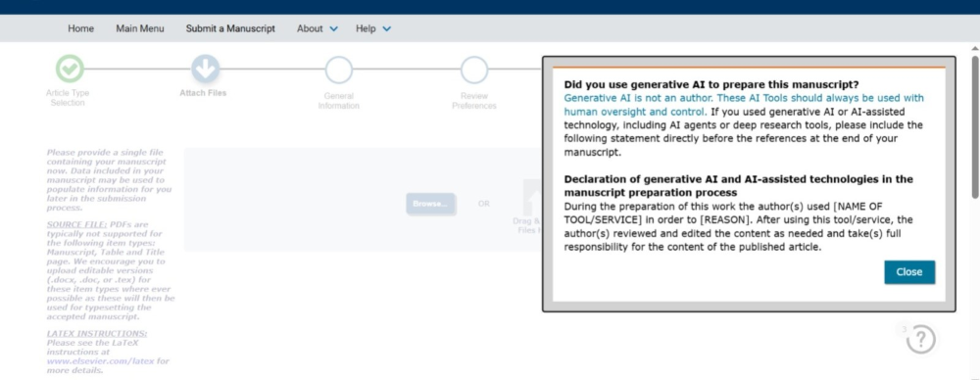Viewport: 980px width, 380px height.
Task: Go to the Home menu item
Action: click(80, 28)
